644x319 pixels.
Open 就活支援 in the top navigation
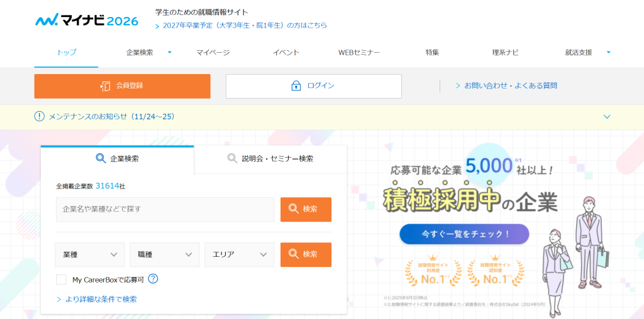(x=579, y=53)
